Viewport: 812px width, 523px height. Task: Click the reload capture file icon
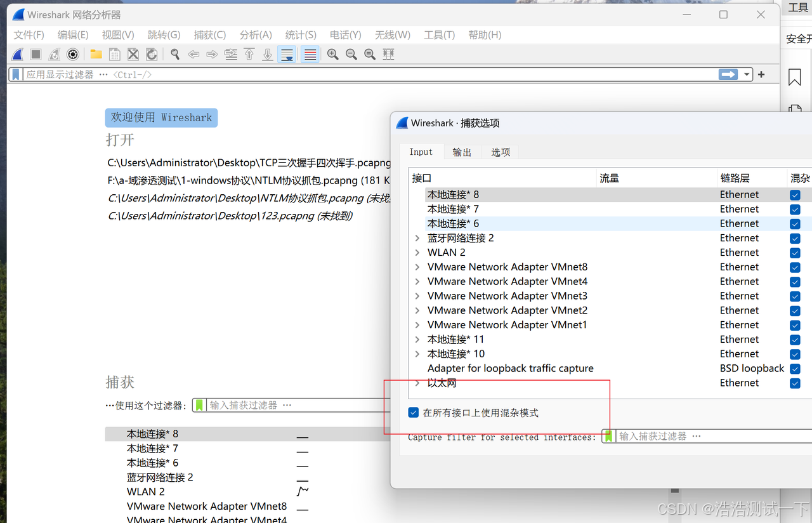pos(152,55)
